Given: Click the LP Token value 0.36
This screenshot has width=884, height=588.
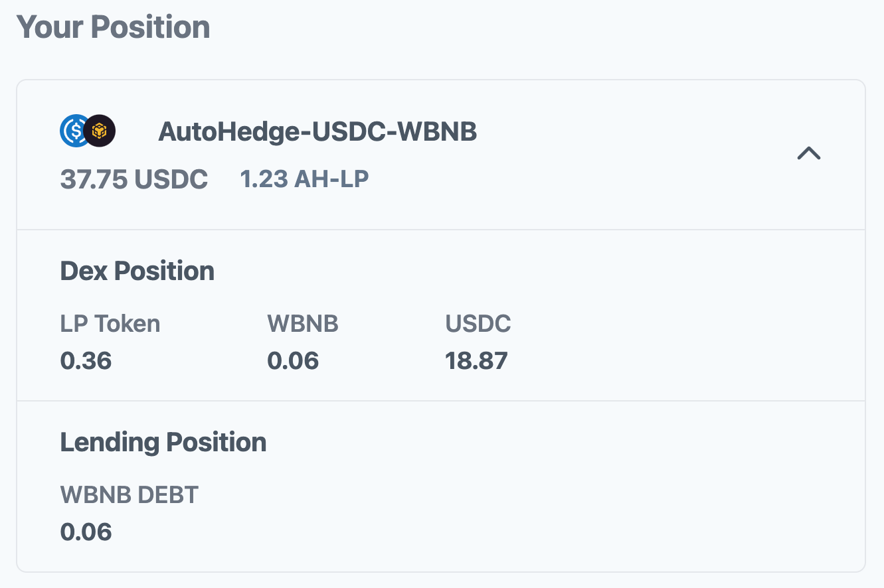Looking at the screenshot, I should point(86,361).
